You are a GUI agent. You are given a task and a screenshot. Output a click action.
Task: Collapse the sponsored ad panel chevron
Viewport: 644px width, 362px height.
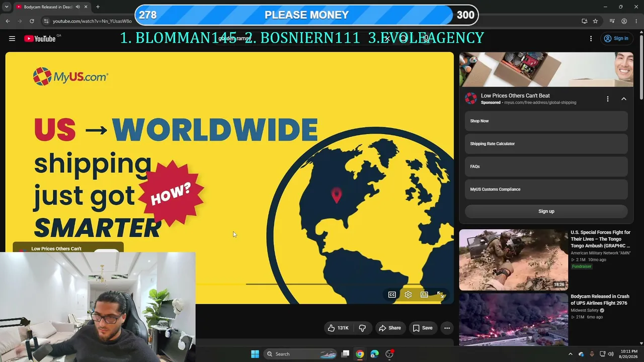click(x=624, y=99)
